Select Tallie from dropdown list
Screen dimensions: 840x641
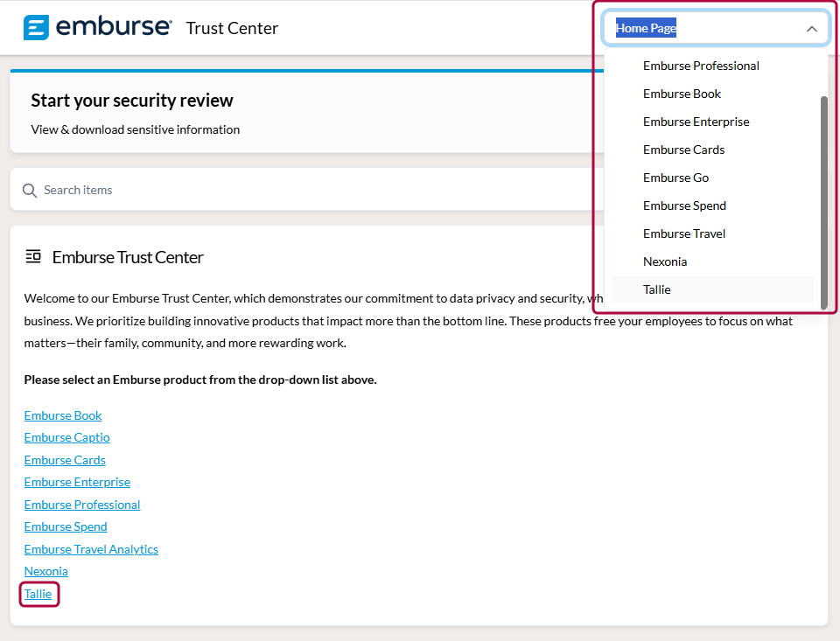(712, 289)
